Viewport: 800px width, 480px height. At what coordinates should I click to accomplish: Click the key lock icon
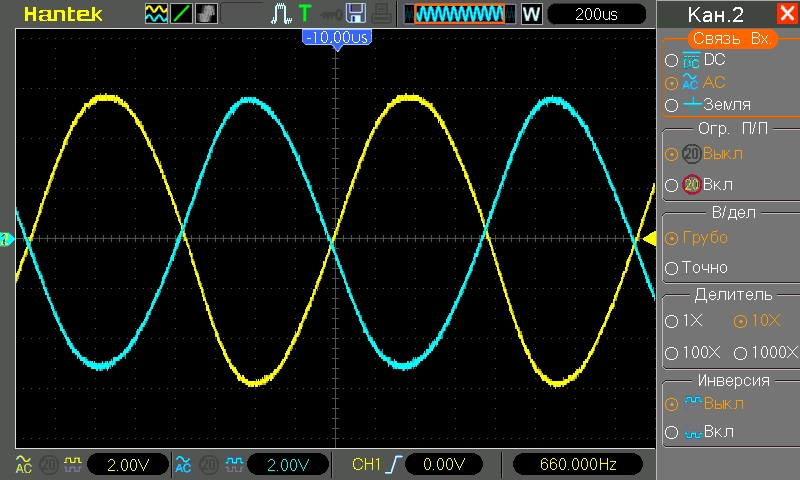pos(331,15)
